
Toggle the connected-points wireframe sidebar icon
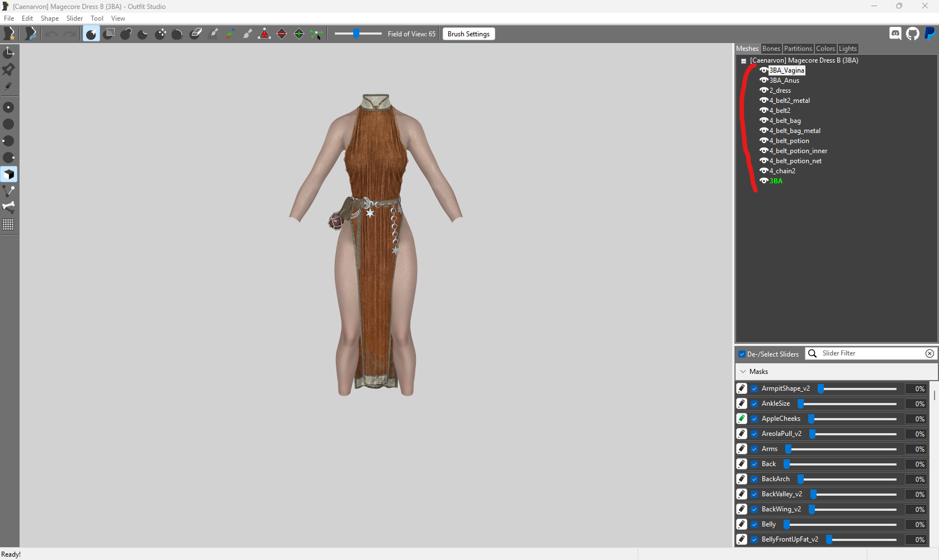pyautogui.click(x=9, y=191)
